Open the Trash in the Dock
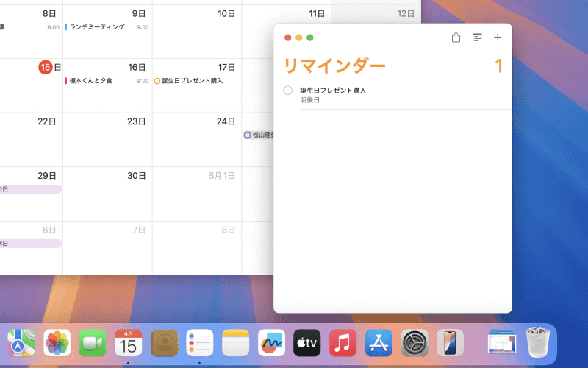Screen dimensions: 588x368 point(538,342)
